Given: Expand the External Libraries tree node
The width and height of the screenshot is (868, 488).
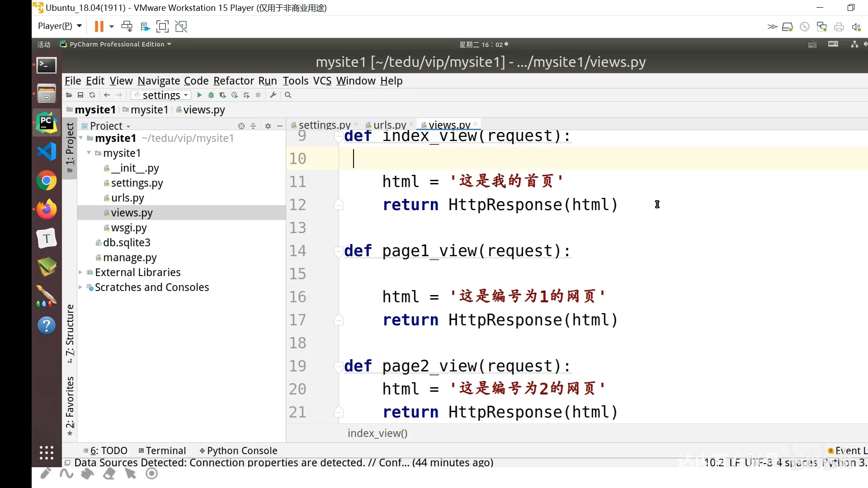Looking at the screenshot, I should (80, 272).
